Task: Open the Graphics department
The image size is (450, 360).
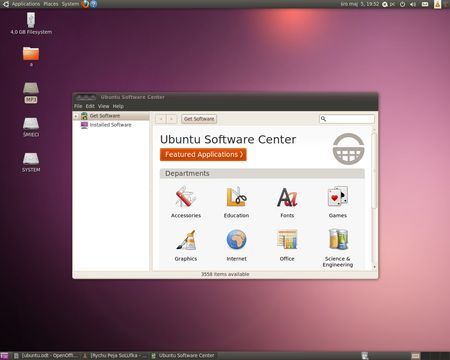Action: click(x=186, y=245)
